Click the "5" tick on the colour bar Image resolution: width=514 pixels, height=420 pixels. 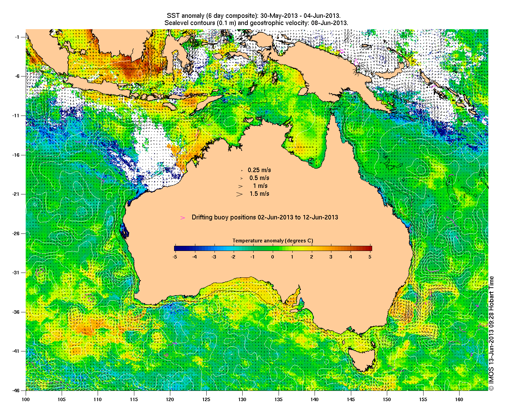[x=370, y=256]
